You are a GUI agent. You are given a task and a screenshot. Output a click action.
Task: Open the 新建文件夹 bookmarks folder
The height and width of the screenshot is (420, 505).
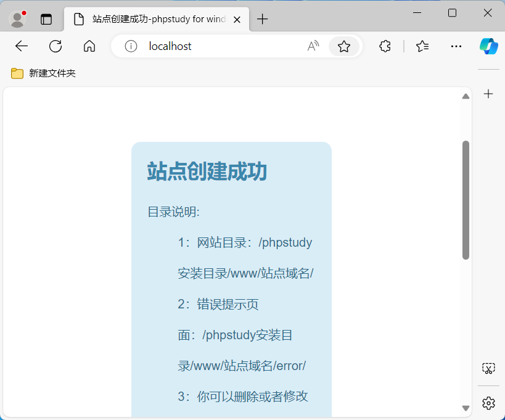click(43, 73)
